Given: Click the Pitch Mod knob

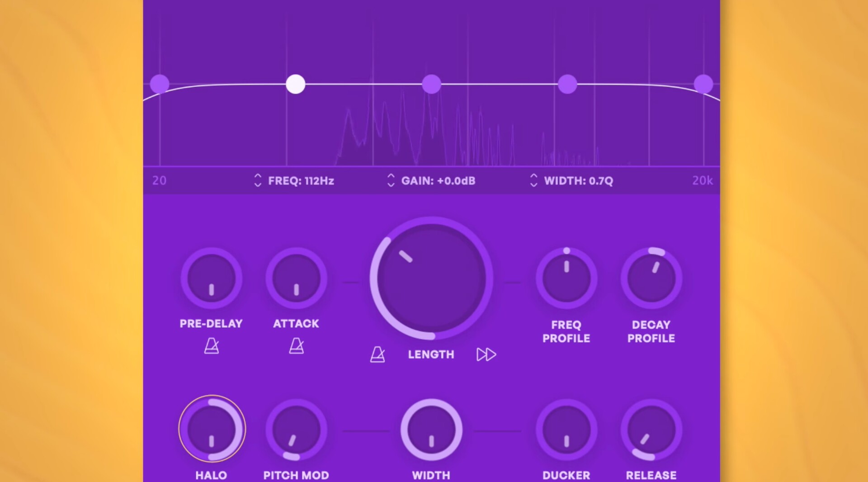Looking at the screenshot, I should point(296,430).
